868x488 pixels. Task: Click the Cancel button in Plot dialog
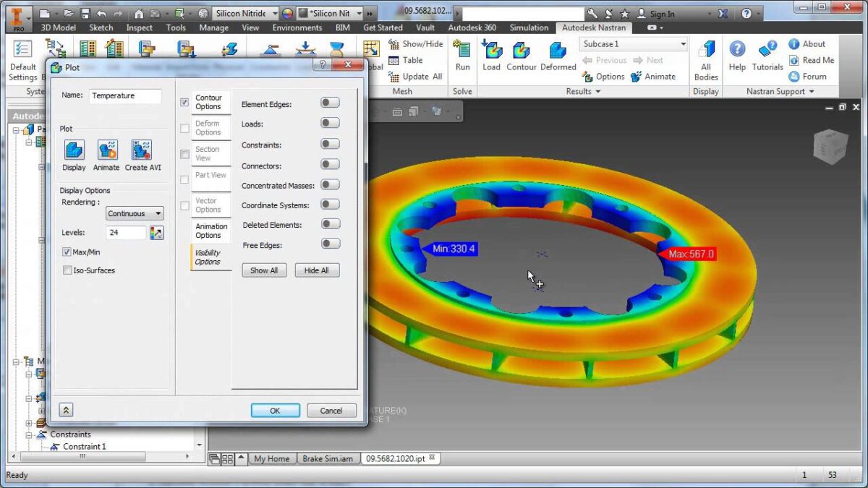(331, 410)
